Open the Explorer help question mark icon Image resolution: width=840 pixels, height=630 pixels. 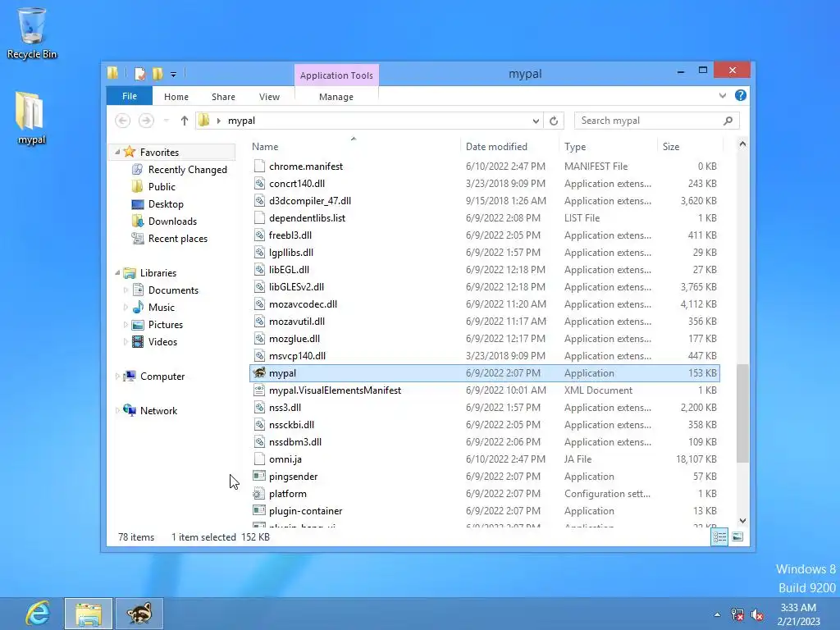click(x=741, y=95)
